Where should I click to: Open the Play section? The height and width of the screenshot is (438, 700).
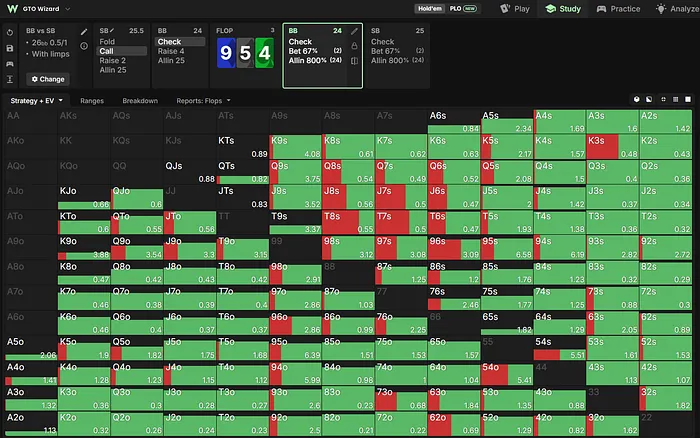click(x=515, y=8)
